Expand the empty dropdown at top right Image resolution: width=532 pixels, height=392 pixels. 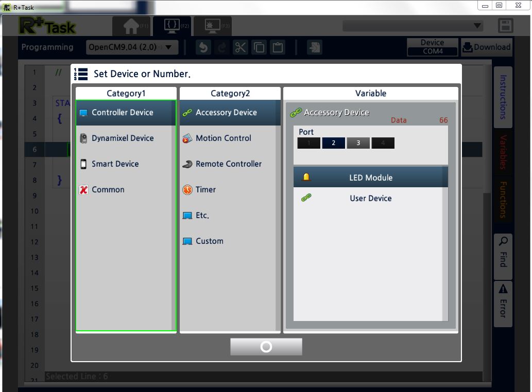[x=413, y=26]
